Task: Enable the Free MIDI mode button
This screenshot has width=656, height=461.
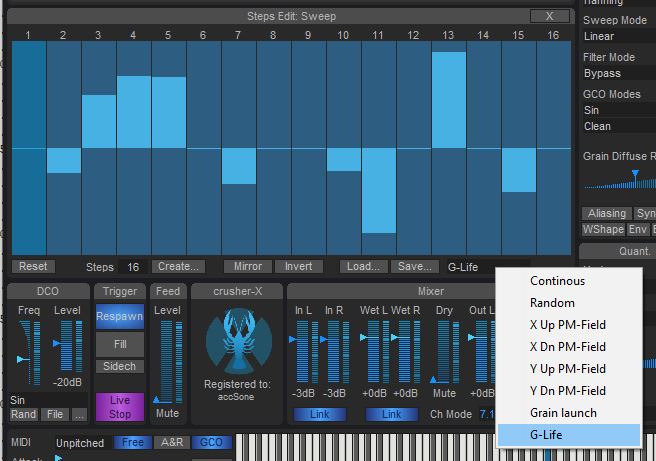Action: click(x=133, y=443)
